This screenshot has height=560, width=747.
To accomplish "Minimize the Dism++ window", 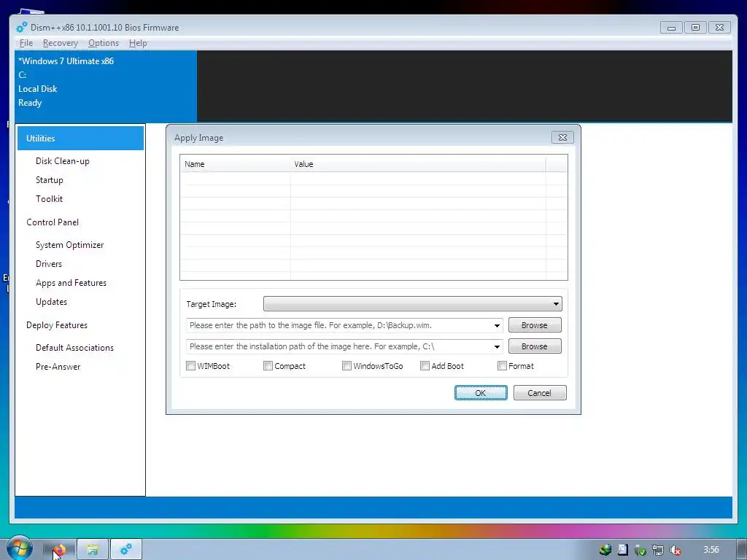I will 671,28.
